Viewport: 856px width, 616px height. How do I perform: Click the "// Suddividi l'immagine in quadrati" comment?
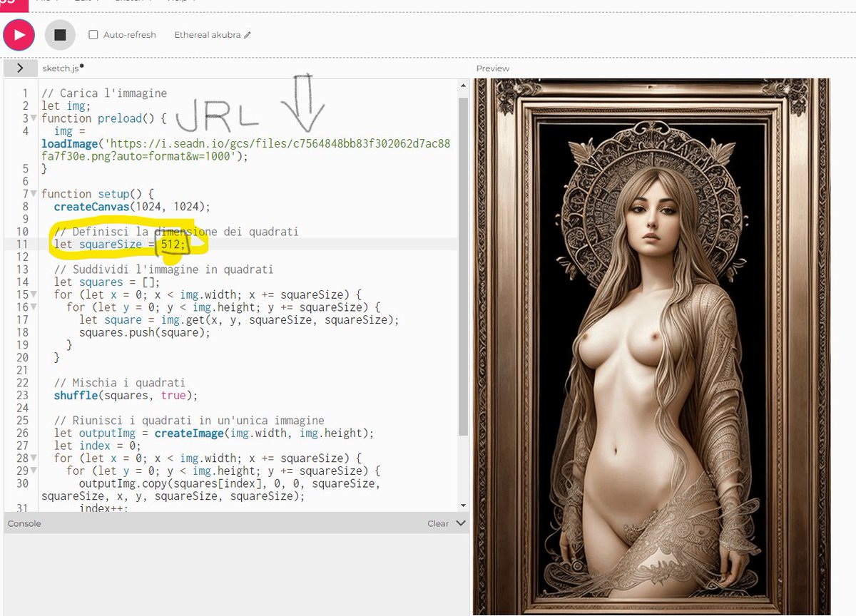click(x=164, y=269)
